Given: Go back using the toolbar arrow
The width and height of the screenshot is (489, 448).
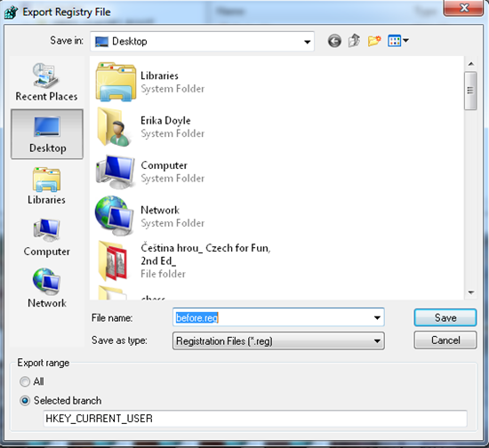Looking at the screenshot, I should click(x=334, y=41).
